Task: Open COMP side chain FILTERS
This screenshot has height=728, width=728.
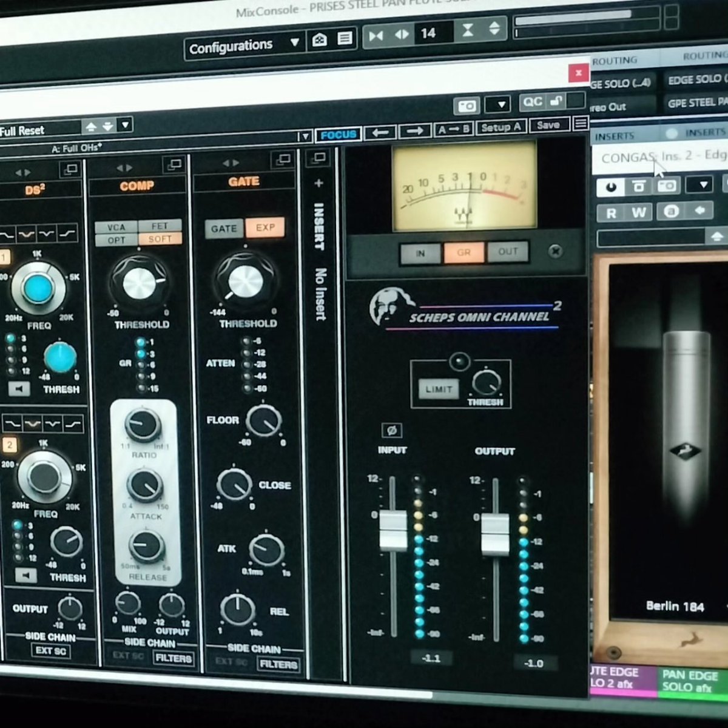Action: coord(174,658)
